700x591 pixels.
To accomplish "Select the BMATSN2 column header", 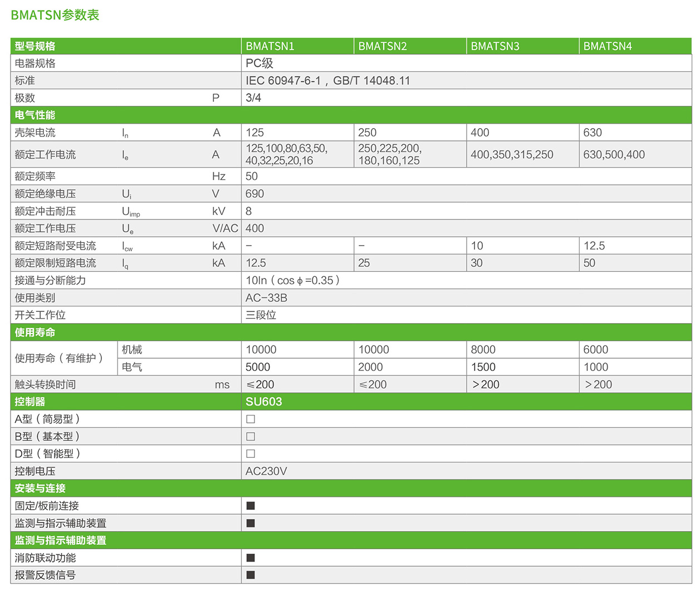I will [383, 46].
